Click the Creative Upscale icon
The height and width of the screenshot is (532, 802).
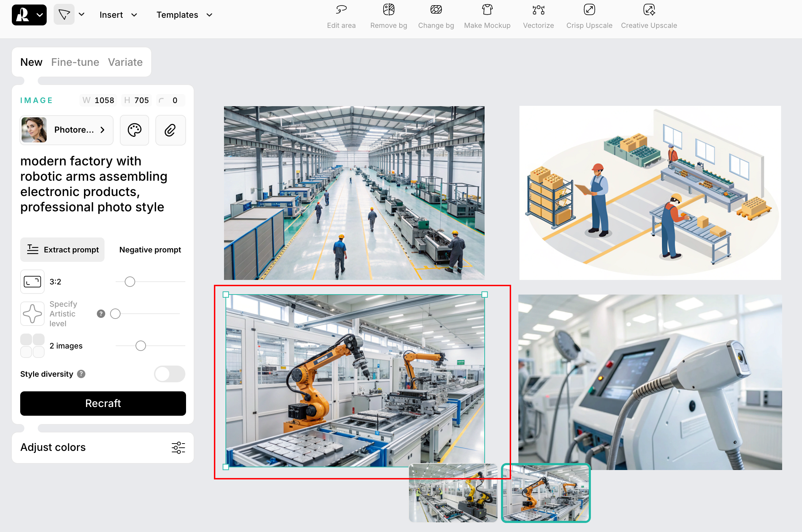coord(649,10)
